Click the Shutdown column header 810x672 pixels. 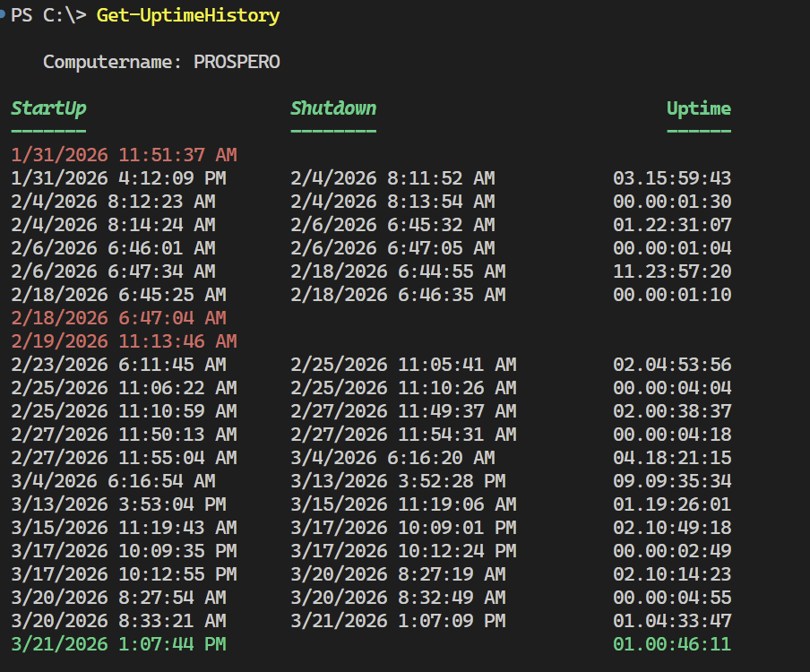(333, 108)
